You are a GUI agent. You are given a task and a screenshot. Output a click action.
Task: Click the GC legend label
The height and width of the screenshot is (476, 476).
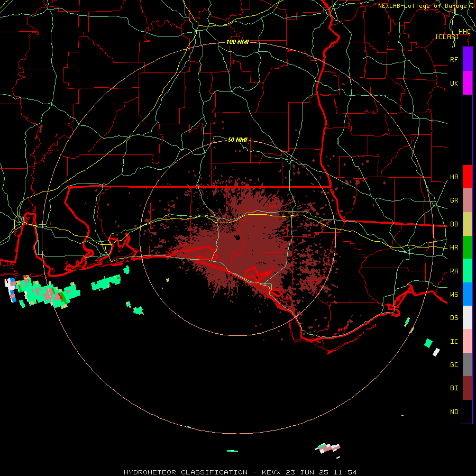pyautogui.click(x=454, y=365)
